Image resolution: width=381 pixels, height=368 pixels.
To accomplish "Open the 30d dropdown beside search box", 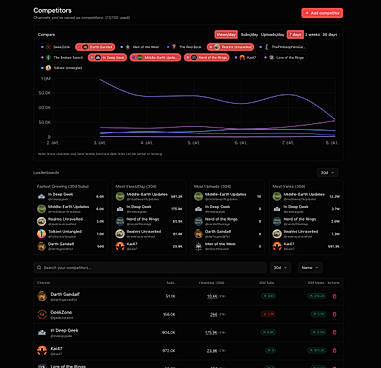I will pyautogui.click(x=280, y=268).
